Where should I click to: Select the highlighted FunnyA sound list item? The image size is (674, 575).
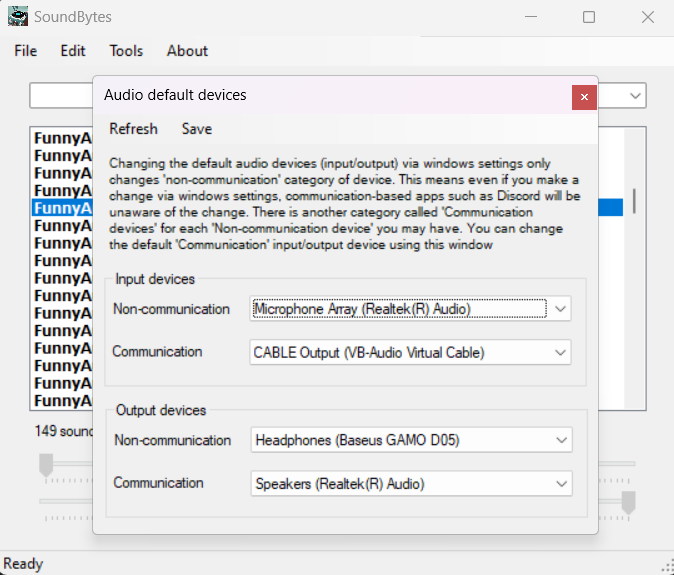click(62, 208)
